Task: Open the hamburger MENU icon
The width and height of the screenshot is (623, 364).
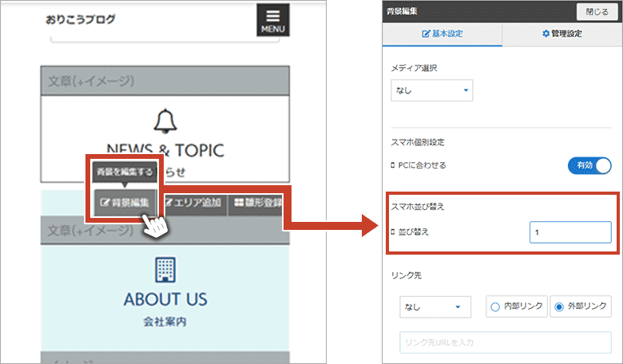Action: click(273, 21)
